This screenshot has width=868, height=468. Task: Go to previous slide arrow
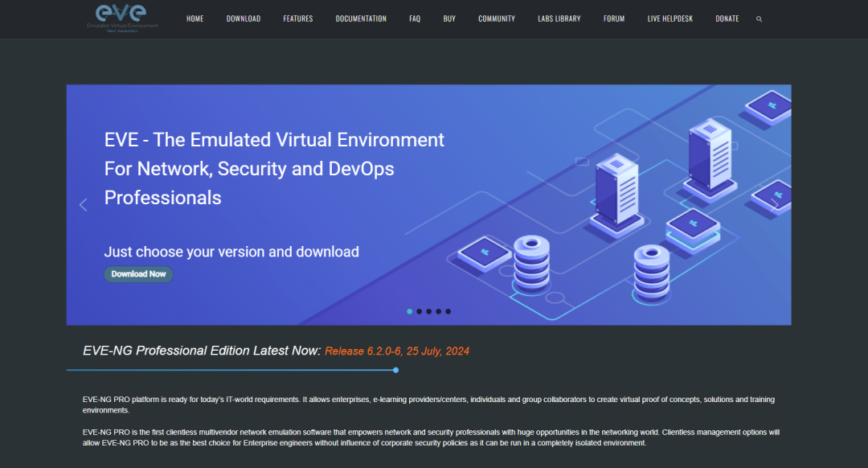point(83,205)
